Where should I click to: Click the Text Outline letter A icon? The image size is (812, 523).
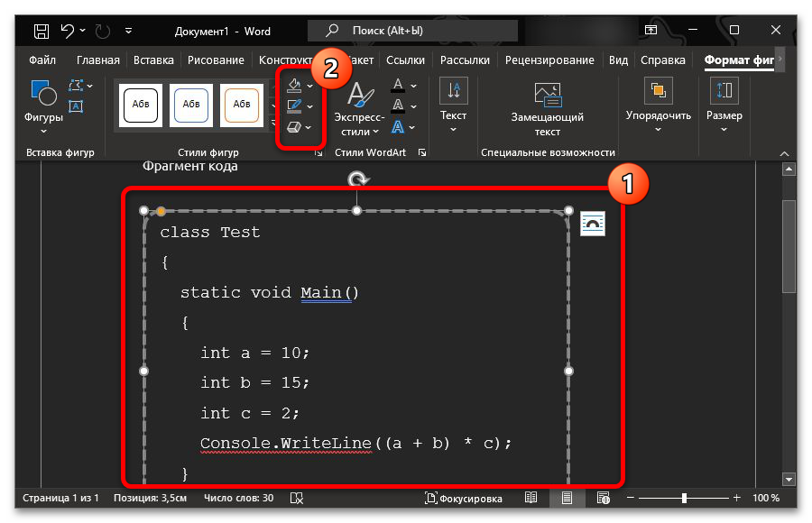398,106
